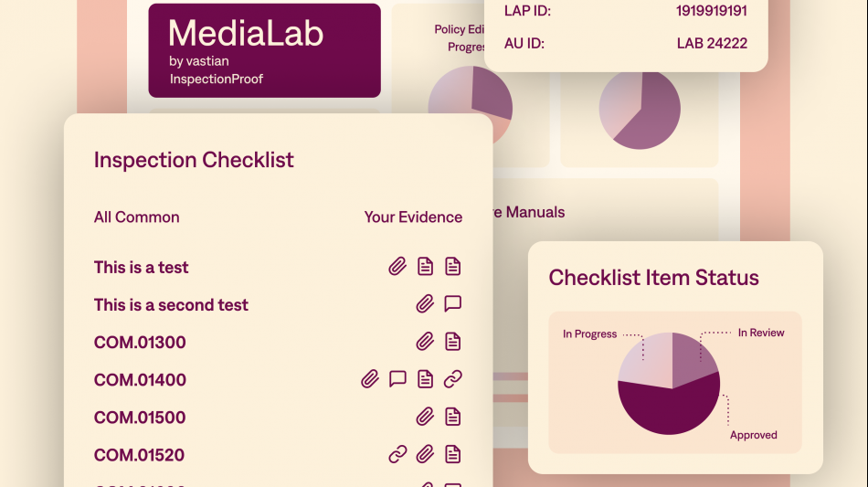
Task: Open the chain link icon in COM.01520 row
Action: point(397,454)
